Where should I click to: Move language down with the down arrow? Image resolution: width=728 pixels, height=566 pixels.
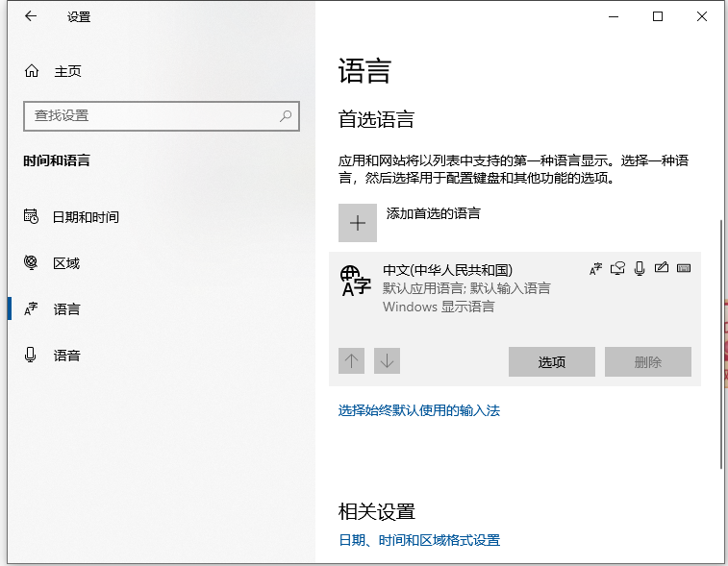click(x=387, y=361)
